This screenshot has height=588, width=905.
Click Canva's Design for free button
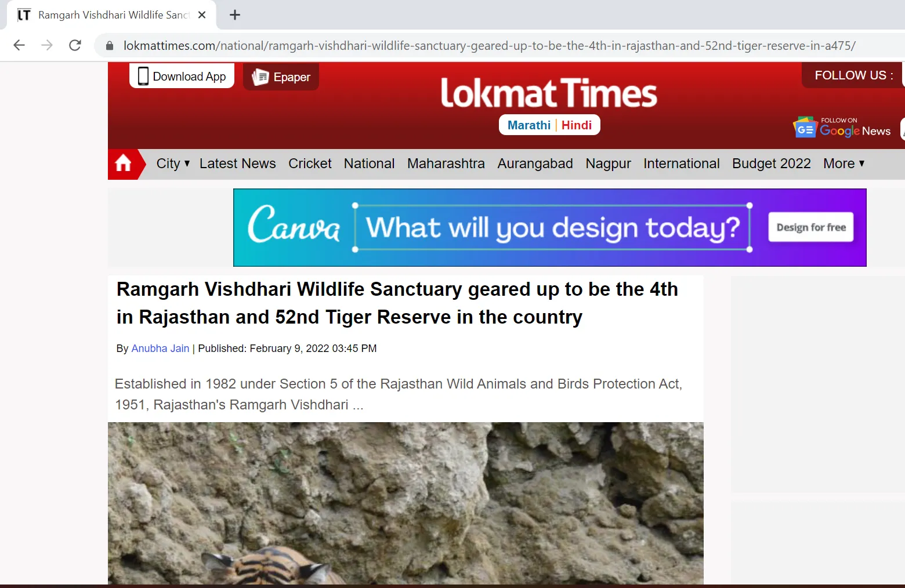[811, 227]
